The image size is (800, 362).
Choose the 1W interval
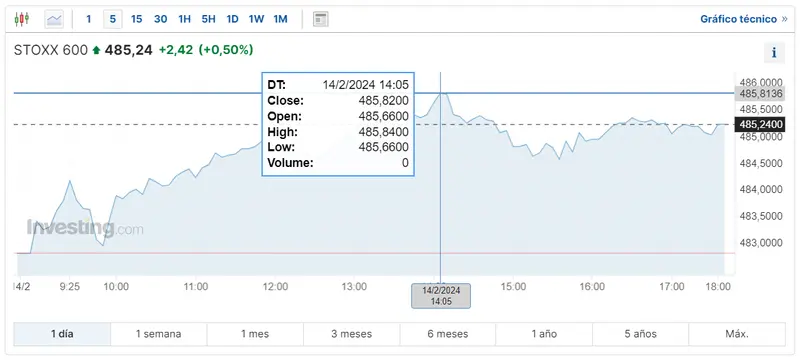tap(256, 19)
